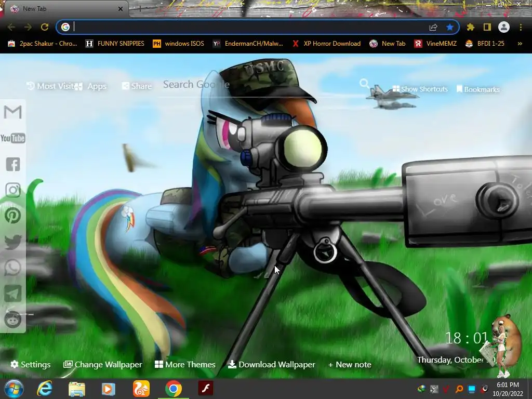Open Reddit sidebar shortcut
This screenshot has height=399, width=532.
[x=13, y=320]
